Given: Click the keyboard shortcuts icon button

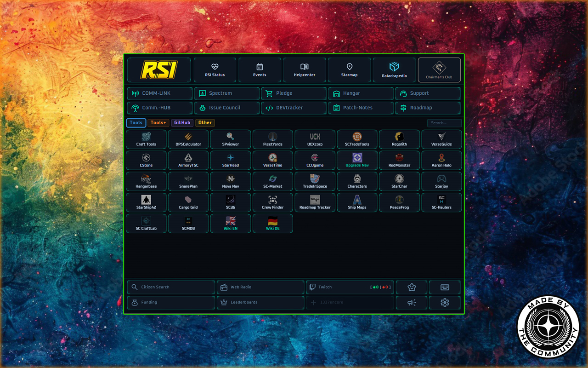Looking at the screenshot, I should click(x=445, y=287).
